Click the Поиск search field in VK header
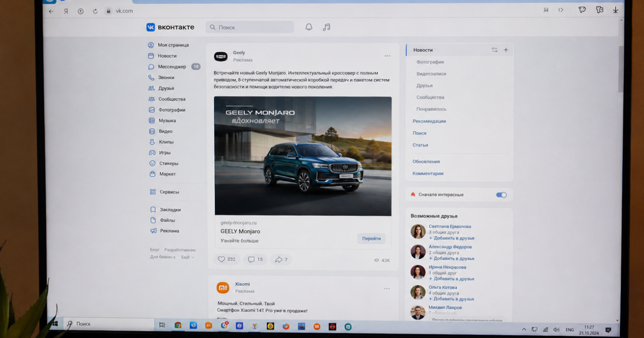This screenshot has width=644, height=338. click(250, 27)
